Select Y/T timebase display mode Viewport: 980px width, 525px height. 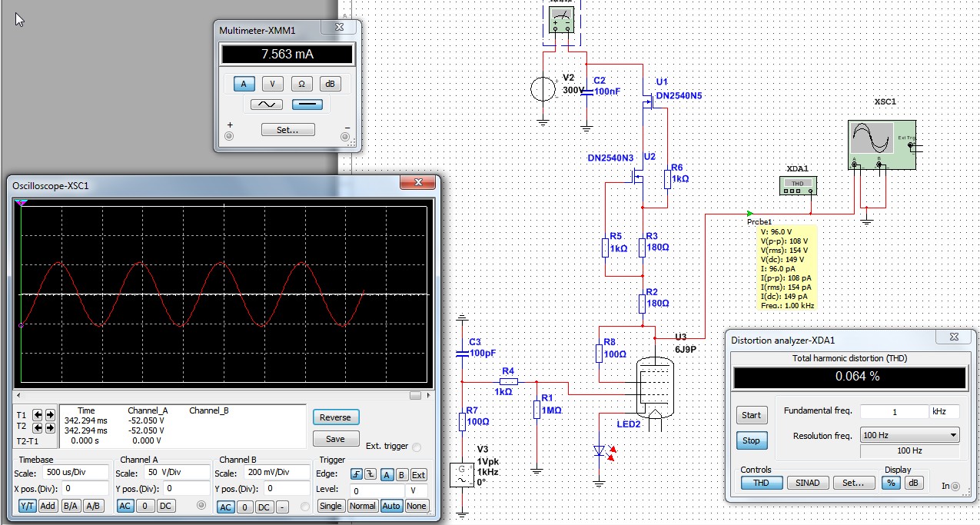click(x=28, y=506)
